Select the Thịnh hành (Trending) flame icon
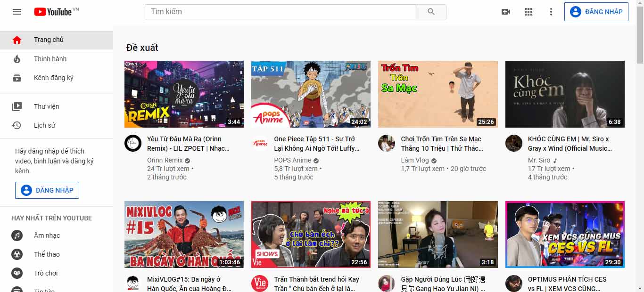This screenshot has height=292, width=644. [17, 58]
